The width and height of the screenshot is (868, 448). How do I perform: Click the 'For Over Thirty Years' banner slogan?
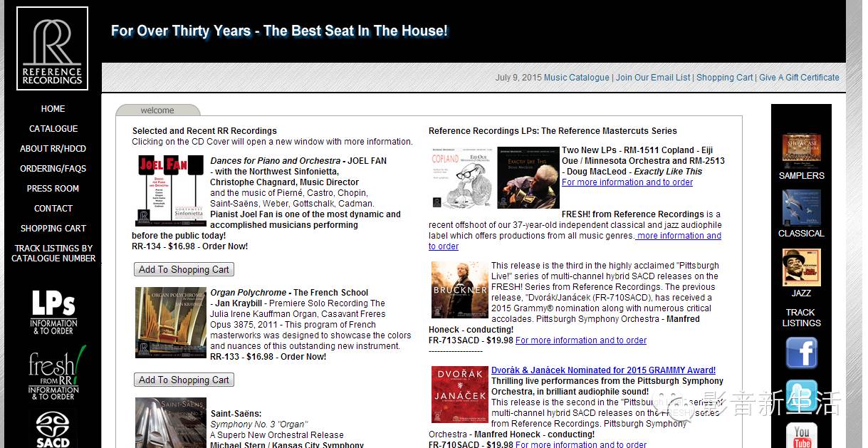click(279, 31)
